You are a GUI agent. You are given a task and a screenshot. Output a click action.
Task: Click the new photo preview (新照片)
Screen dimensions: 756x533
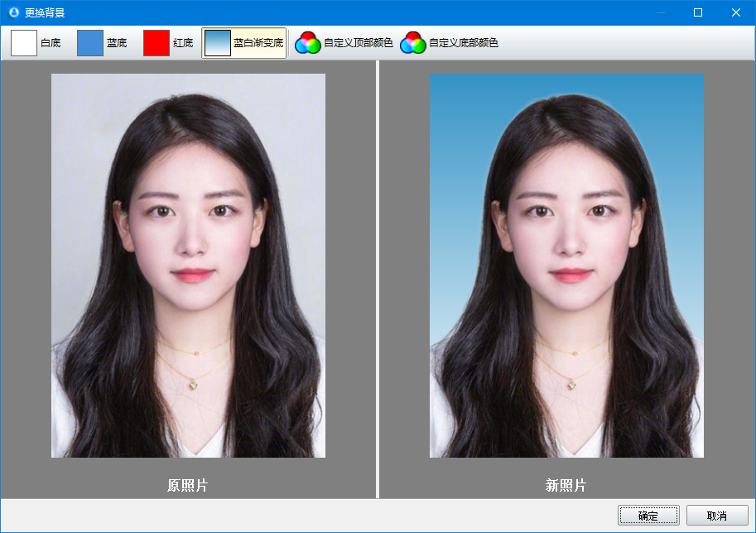[566, 266]
